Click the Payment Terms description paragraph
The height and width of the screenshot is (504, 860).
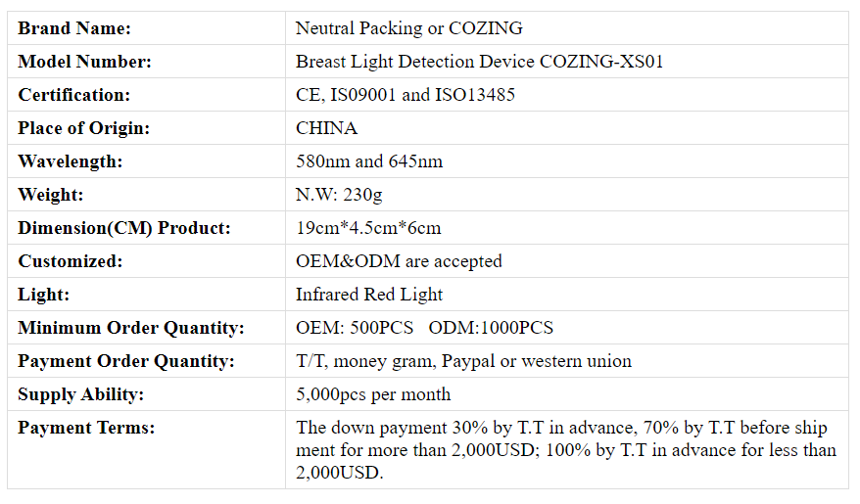click(566, 450)
